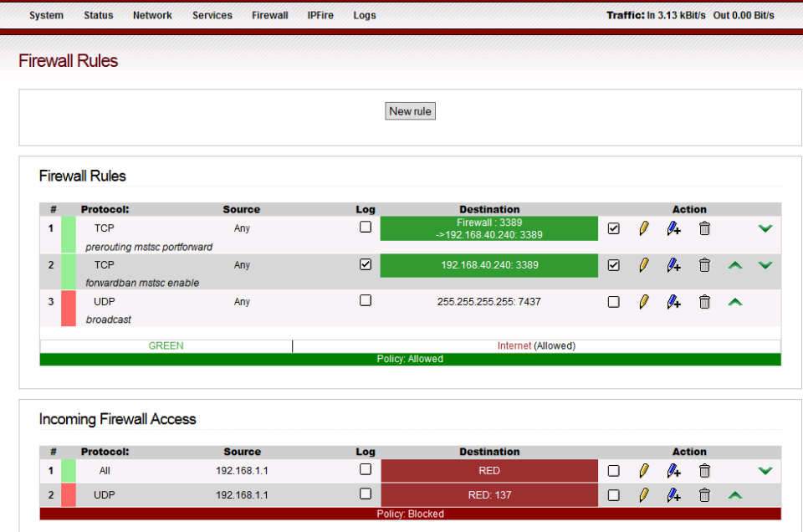Copy incoming rule 1 using the copy icon

[673, 471]
